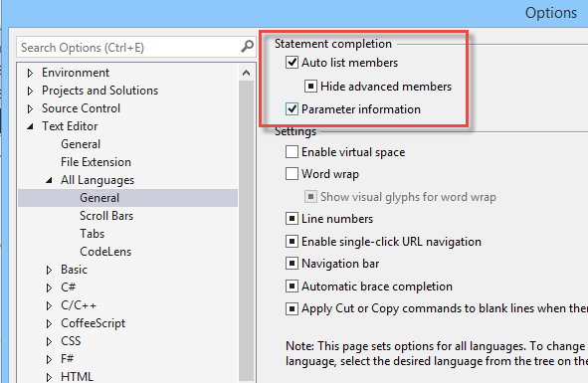588x383 pixels.
Task: Expand the CoffeeScript node
Action: (x=49, y=323)
